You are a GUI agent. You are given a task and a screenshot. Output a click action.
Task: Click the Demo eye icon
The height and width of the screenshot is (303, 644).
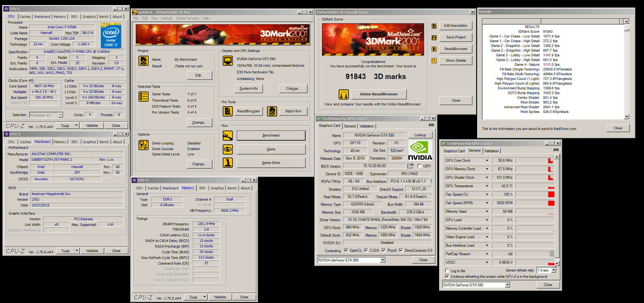coord(228,149)
